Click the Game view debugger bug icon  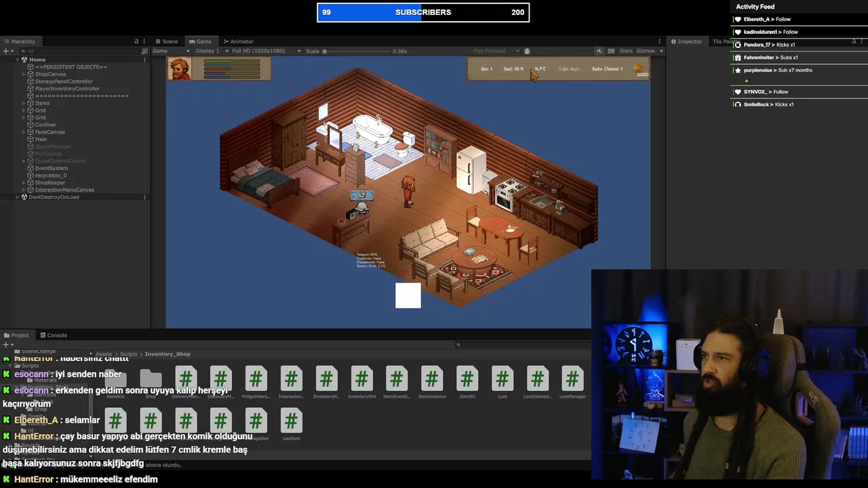pyautogui.click(x=527, y=51)
